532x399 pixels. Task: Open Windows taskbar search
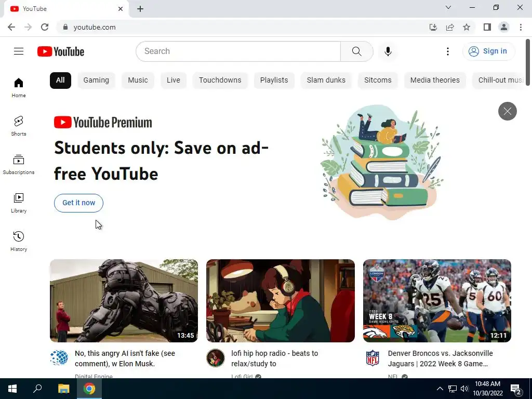(37, 389)
